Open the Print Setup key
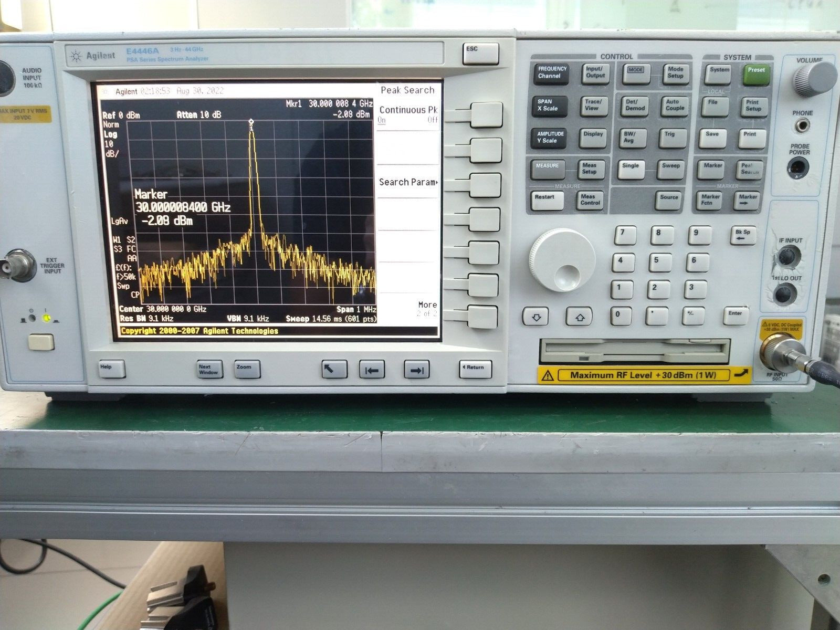Viewport: 840px width, 630px height. 754,107
